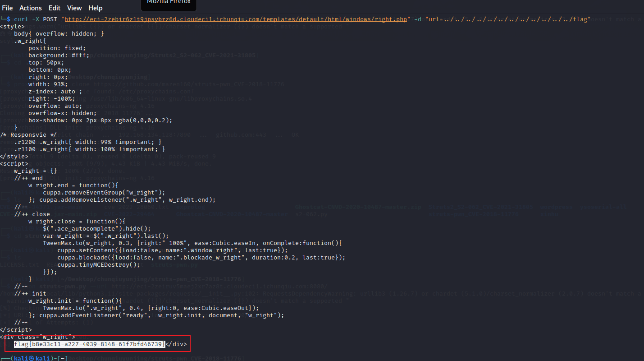
Task: Click the opening <script> tag
Action: tap(14, 164)
